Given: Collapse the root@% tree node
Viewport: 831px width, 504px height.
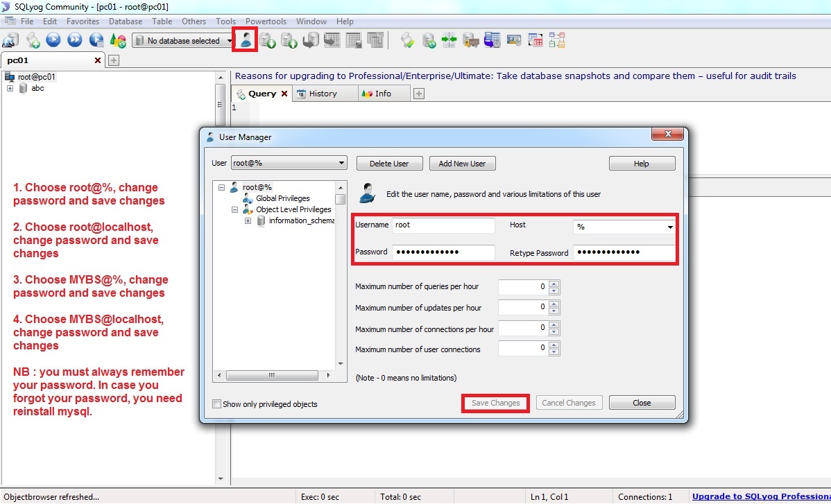Looking at the screenshot, I should tap(221, 187).
